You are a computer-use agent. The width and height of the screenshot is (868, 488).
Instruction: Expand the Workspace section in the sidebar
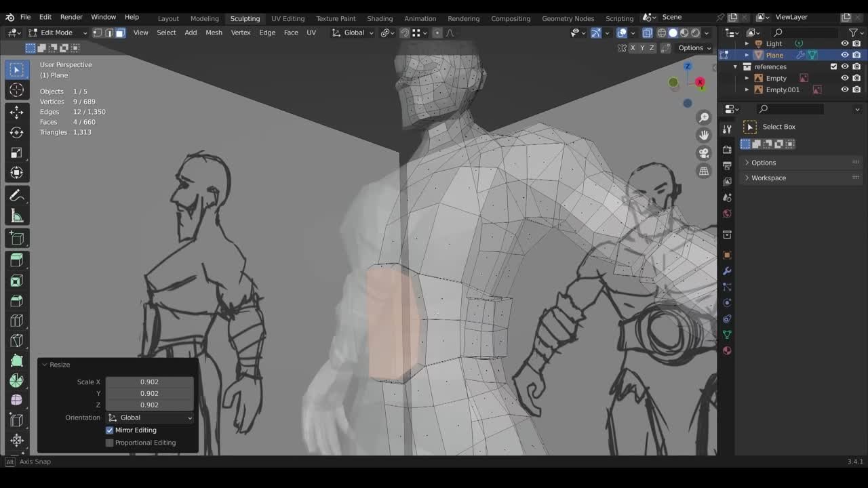pyautogui.click(x=768, y=178)
